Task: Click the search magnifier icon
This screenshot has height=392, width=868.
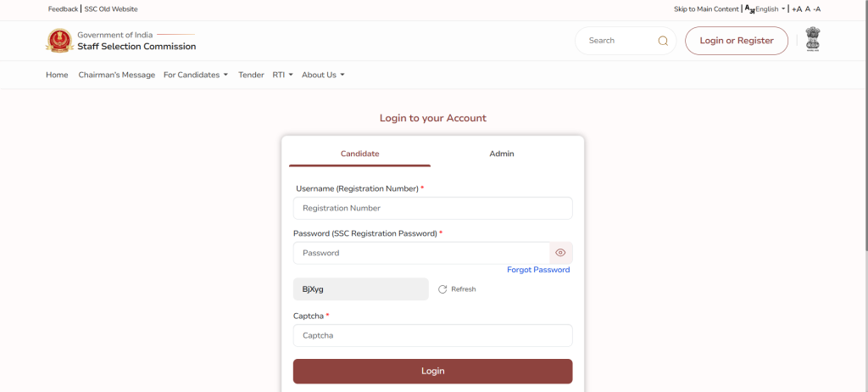Action: (x=663, y=41)
